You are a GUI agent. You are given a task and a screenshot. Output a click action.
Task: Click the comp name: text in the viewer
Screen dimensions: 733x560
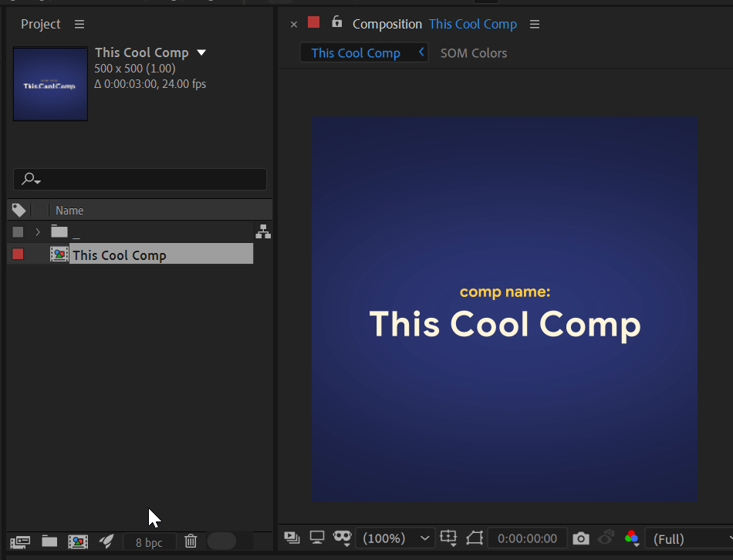pos(505,292)
